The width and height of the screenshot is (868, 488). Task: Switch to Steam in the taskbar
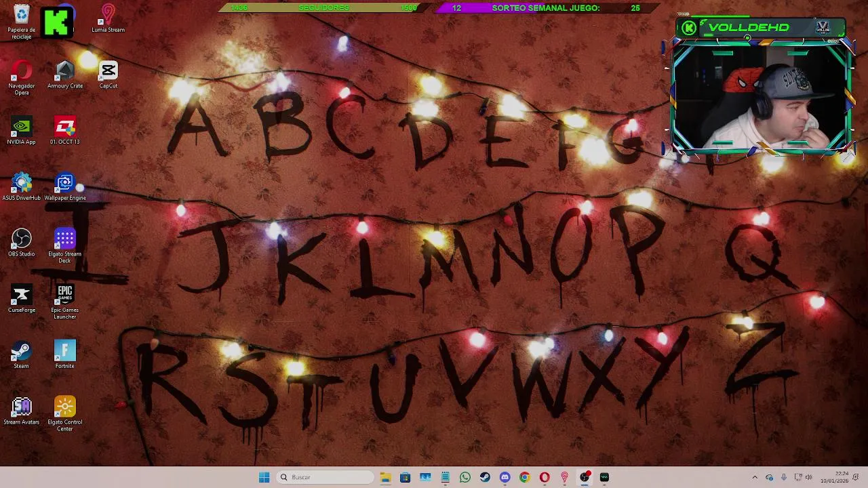tap(485, 477)
